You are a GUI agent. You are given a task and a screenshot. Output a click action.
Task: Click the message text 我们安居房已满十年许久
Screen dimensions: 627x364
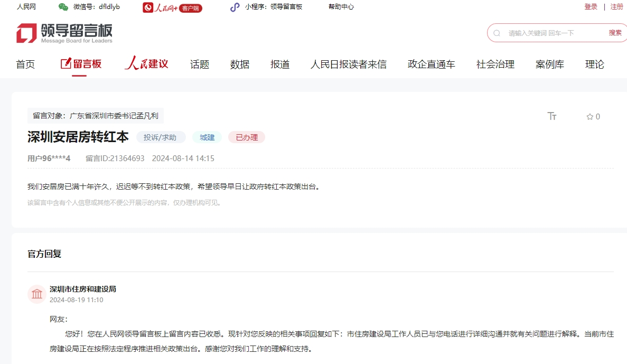(174, 186)
